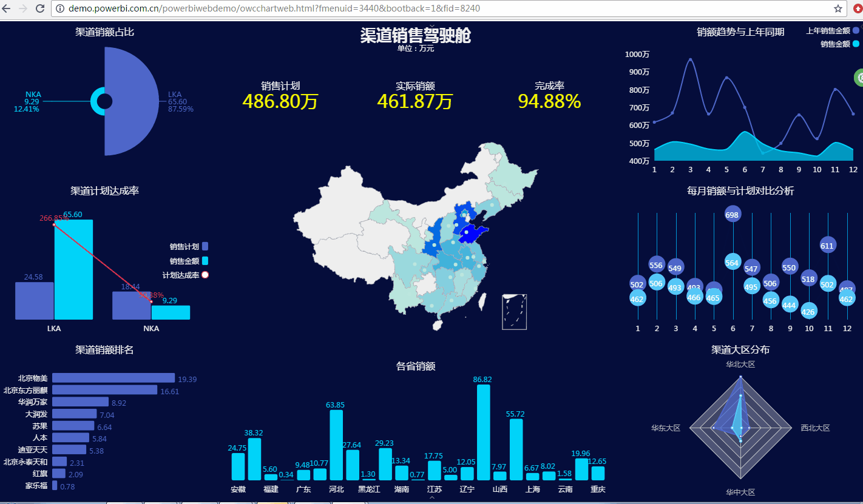The width and height of the screenshot is (863, 504).
Task: Click the 63.85 province sales bar
Action: pyautogui.click(x=336, y=445)
